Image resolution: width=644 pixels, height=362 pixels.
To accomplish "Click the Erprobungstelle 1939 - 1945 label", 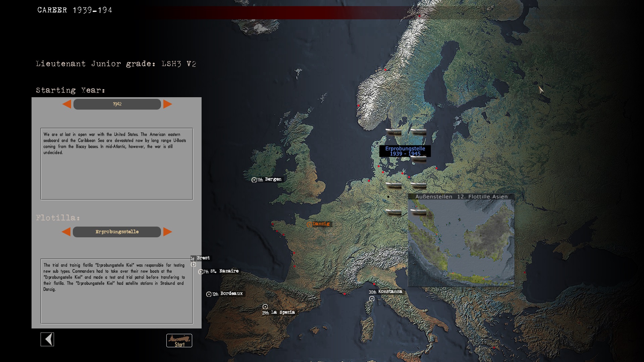I will [405, 151].
